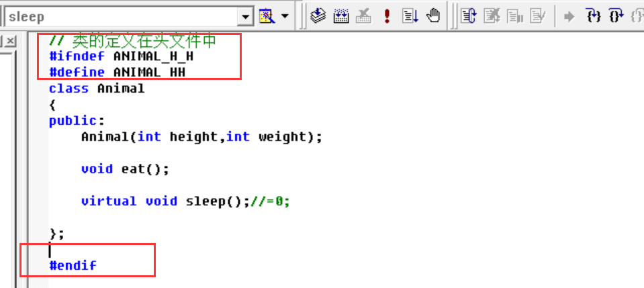Click the Show Next Statement arrow icon
Screen dimensions: 644x288
point(569,17)
